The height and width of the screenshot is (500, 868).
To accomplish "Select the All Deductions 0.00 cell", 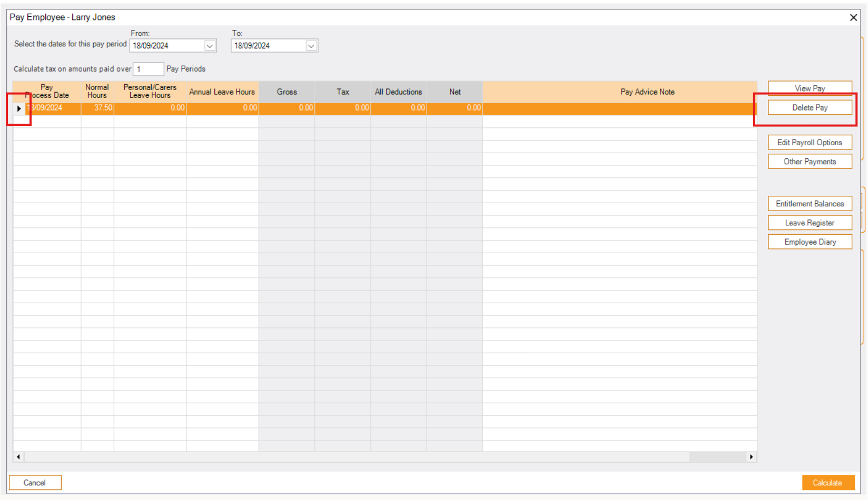I will (399, 108).
